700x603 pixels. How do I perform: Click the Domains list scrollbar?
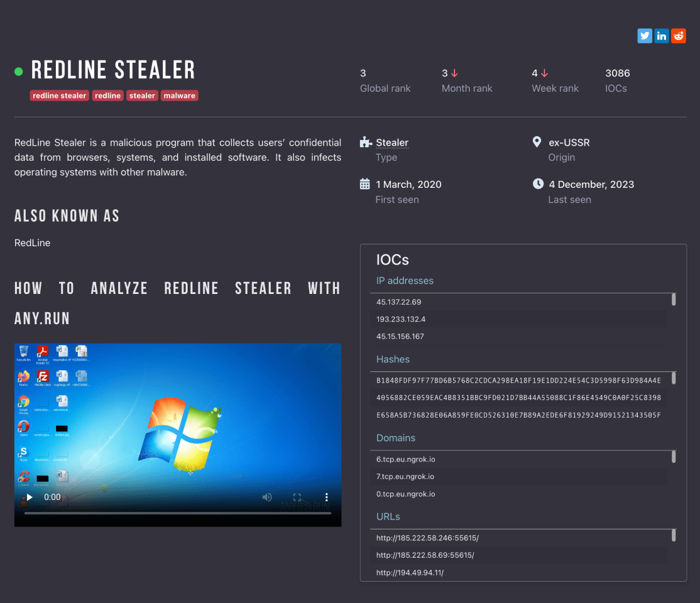tap(674, 457)
